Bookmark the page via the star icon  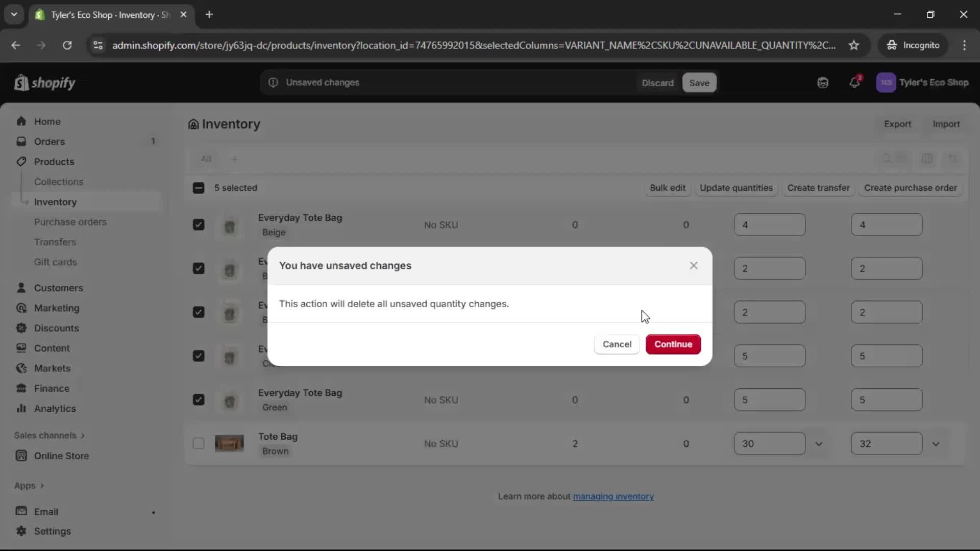[854, 45]
